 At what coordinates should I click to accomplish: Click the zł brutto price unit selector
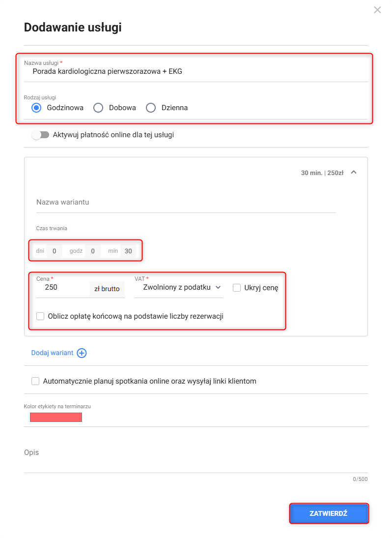click(x=107, y=289)
